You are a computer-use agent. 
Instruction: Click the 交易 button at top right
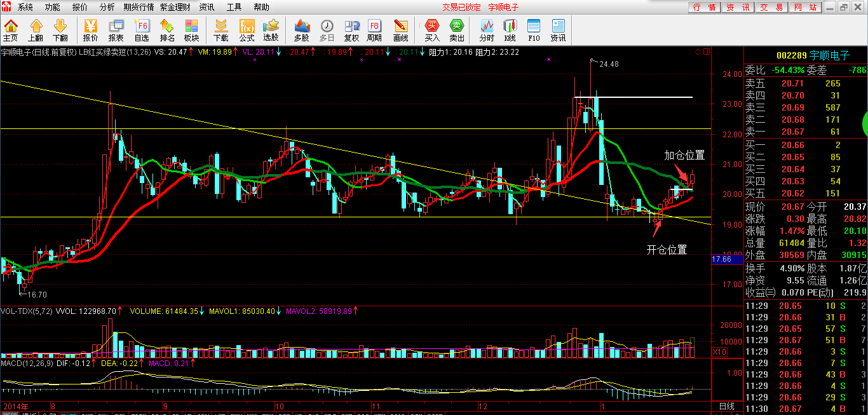click(772, 7)
